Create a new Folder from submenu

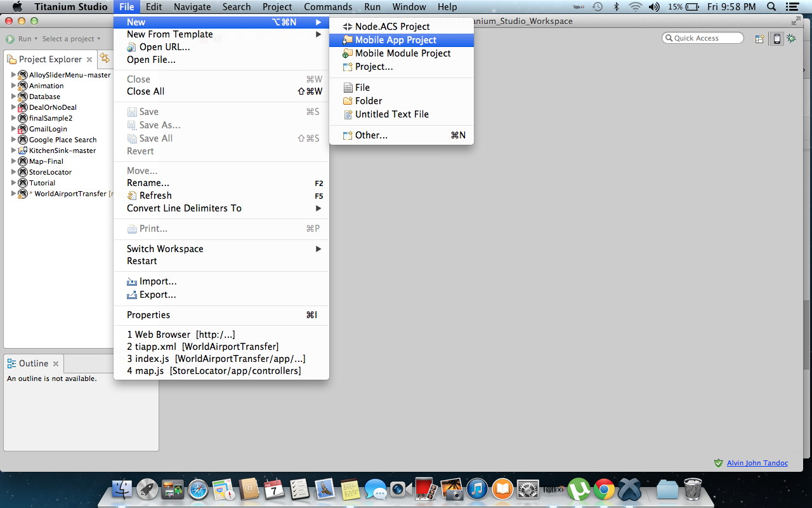[401, 101]
